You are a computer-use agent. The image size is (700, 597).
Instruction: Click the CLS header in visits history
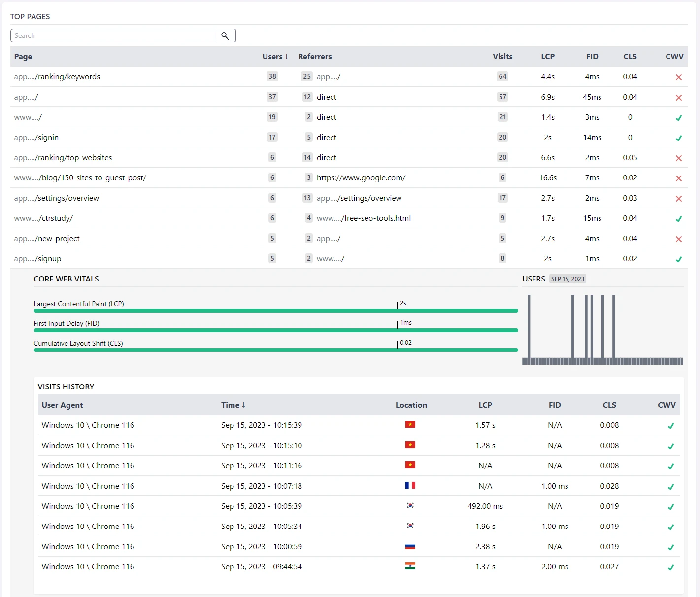click(609, 405)
